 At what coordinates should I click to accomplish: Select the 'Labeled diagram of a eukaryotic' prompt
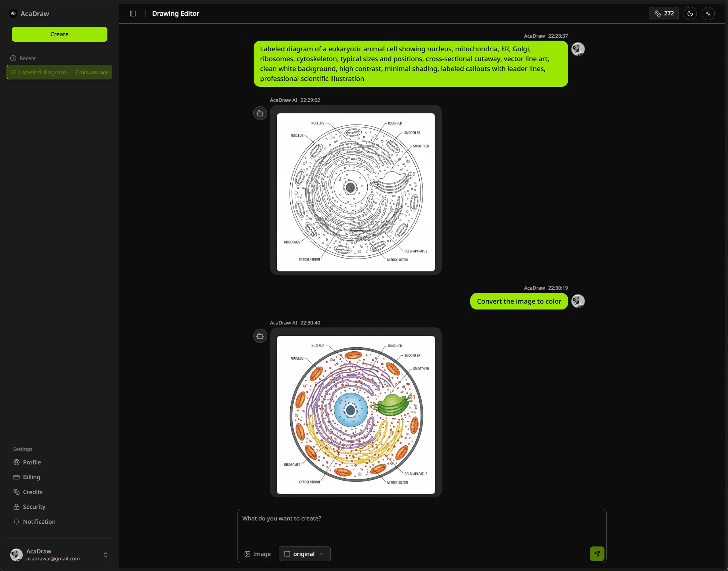(411, 64)
